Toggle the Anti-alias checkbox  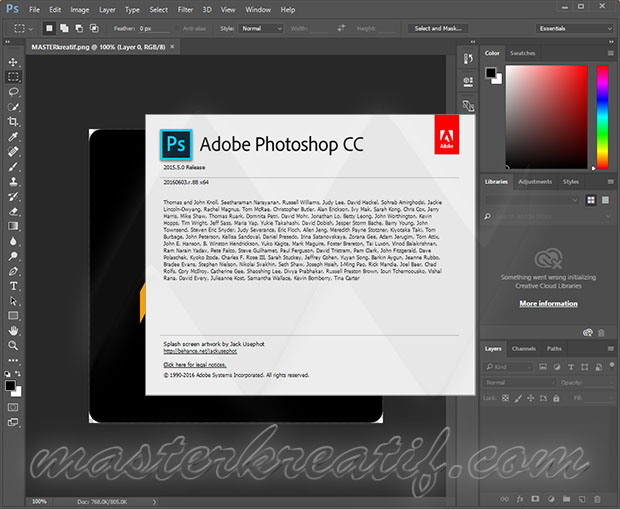tap(177, 28)
